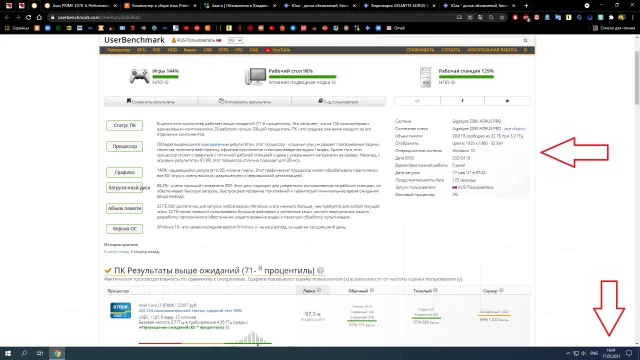Open Windows taskbar search
The height and width of the screenshot is (360, 640).
click(x=24, y=353)
